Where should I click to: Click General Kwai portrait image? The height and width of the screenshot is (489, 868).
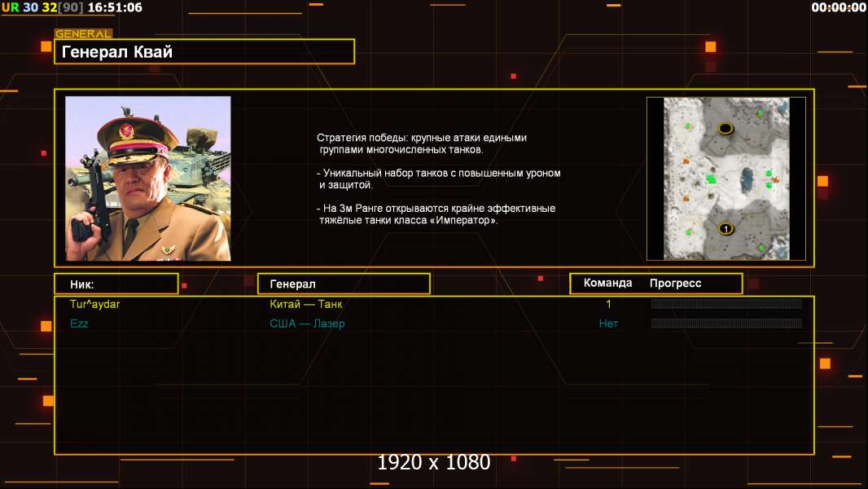coord(148,178)
